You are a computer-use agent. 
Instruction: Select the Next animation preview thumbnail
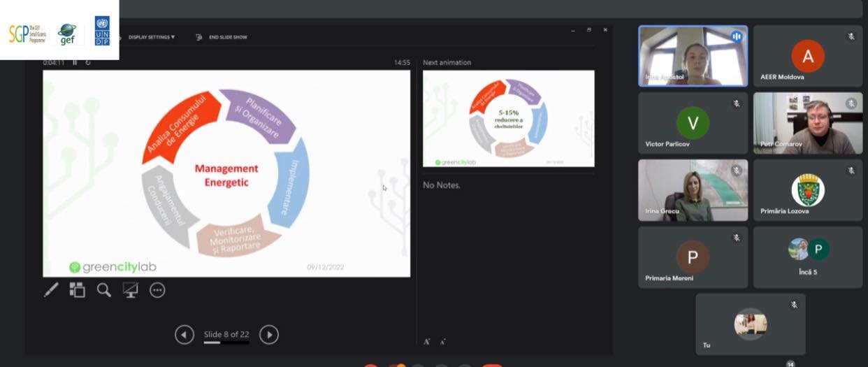[508, 118]
